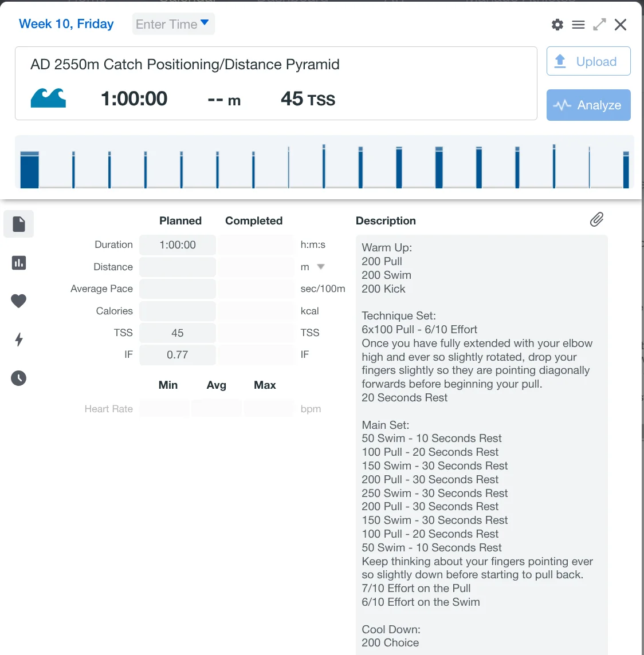Image resolution: width=644 pixels, height=655 pixels.
Task: Click the paperclip attachment icon
Action: pos(596,220)
